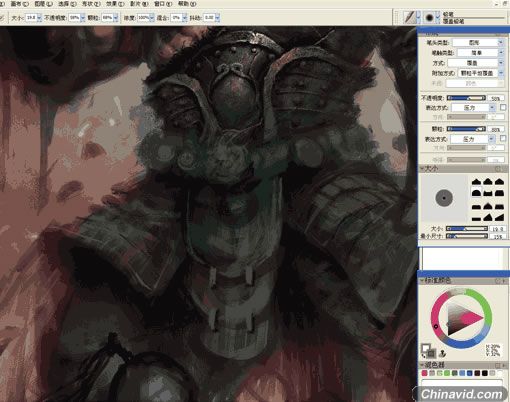Viewport: 510px width, 402px height.
Task: Click the icon at right of 大小 header
Action: click(499, 169)
